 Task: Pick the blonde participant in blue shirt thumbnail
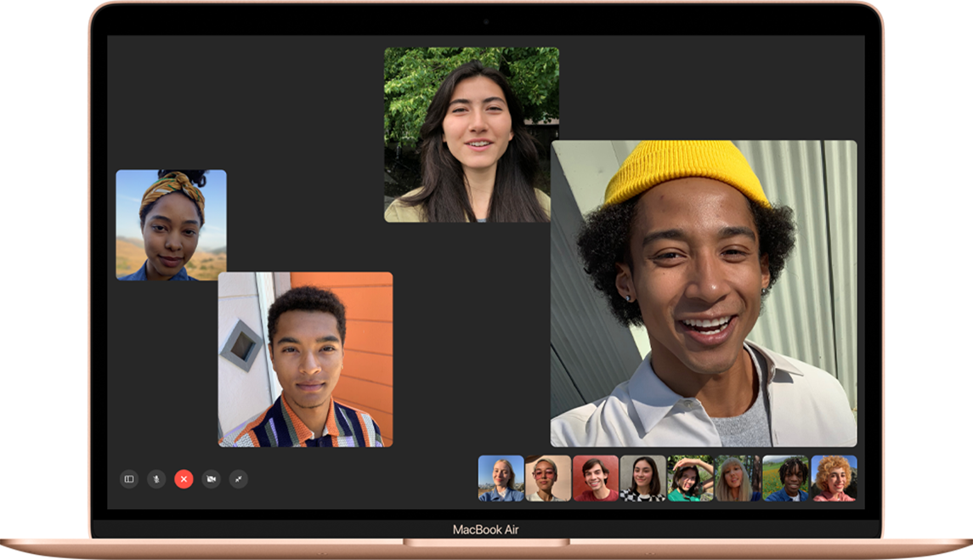click(501, 478)
